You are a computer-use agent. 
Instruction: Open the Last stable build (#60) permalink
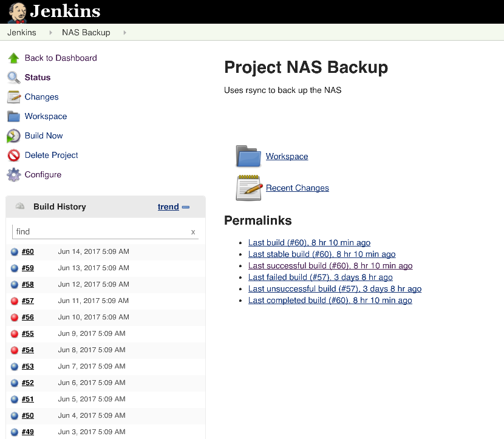[x=322, y=254]
